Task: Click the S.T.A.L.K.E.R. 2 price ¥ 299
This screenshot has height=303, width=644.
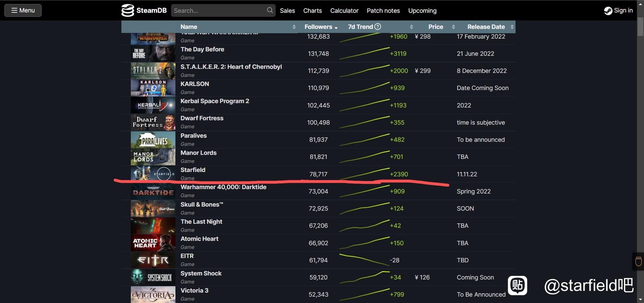Action: tap(423, 71)
